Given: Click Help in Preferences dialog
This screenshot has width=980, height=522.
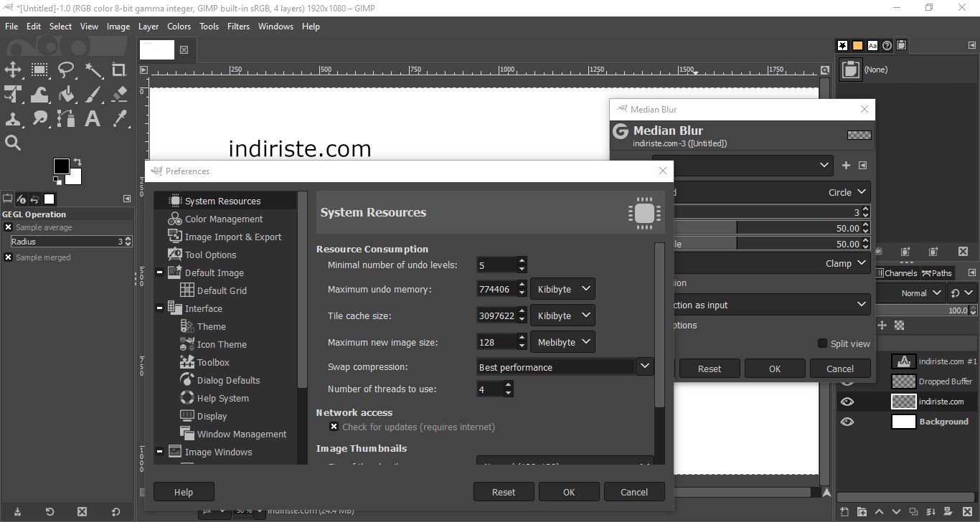Looking at the screenshot, I should pos(184,492).
